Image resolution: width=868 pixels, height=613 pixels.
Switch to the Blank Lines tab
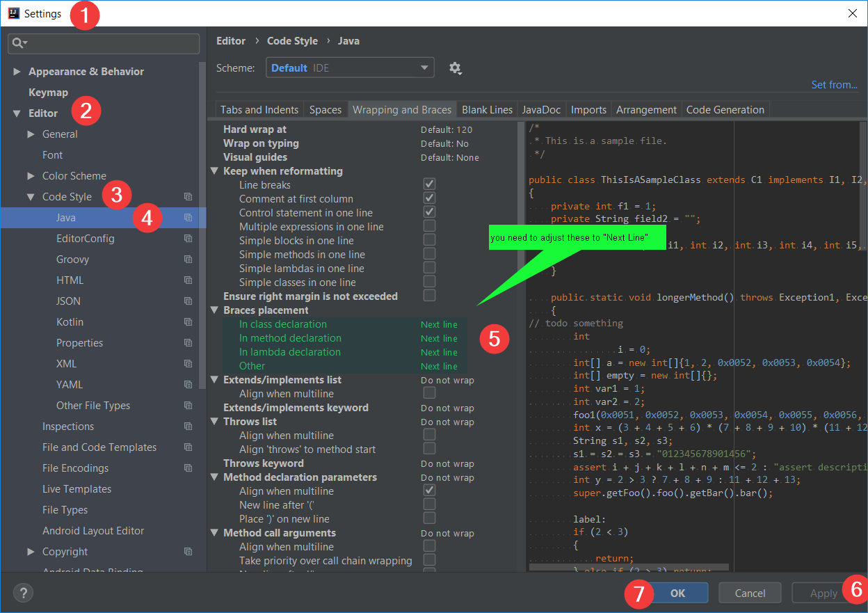tap(487, 109)
